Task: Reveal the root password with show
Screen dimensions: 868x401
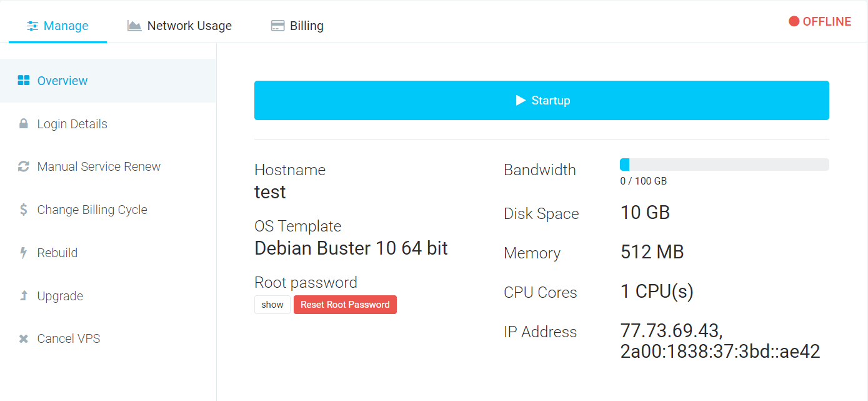Action: coord(272,305)
